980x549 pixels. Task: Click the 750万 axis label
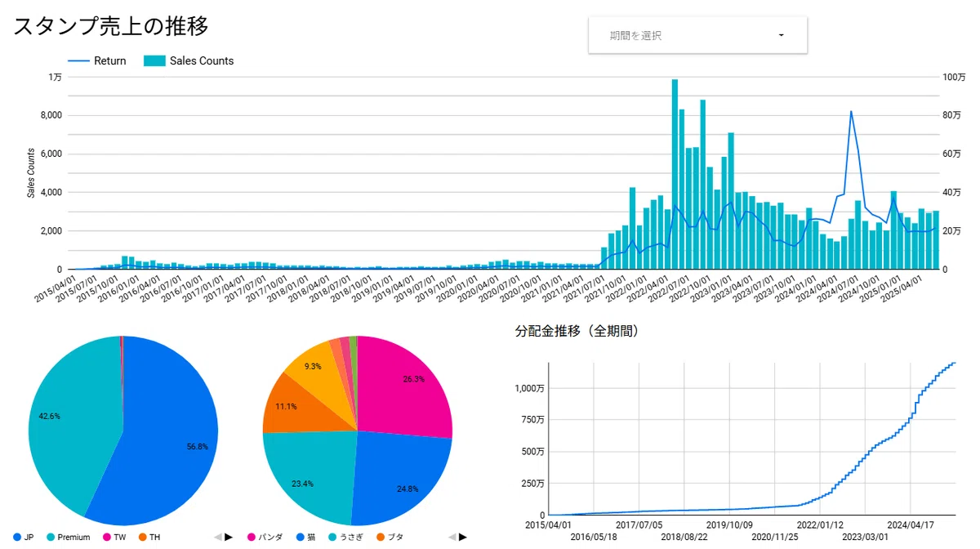click(x=532, y=420)
